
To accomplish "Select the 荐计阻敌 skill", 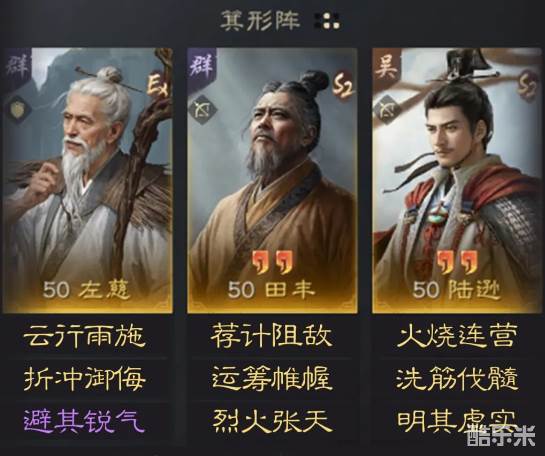I will (271, 336).
